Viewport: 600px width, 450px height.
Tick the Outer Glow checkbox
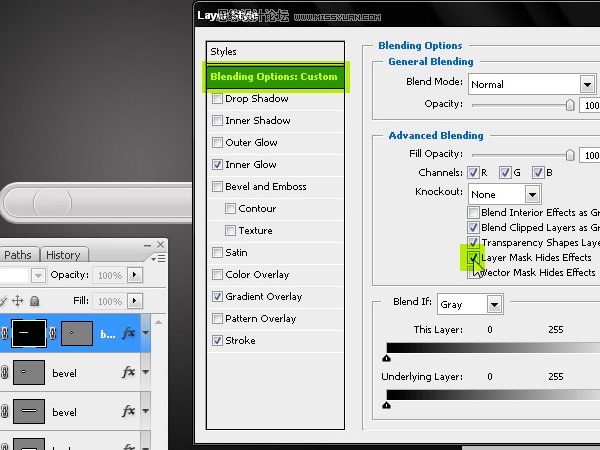[217, 142]
